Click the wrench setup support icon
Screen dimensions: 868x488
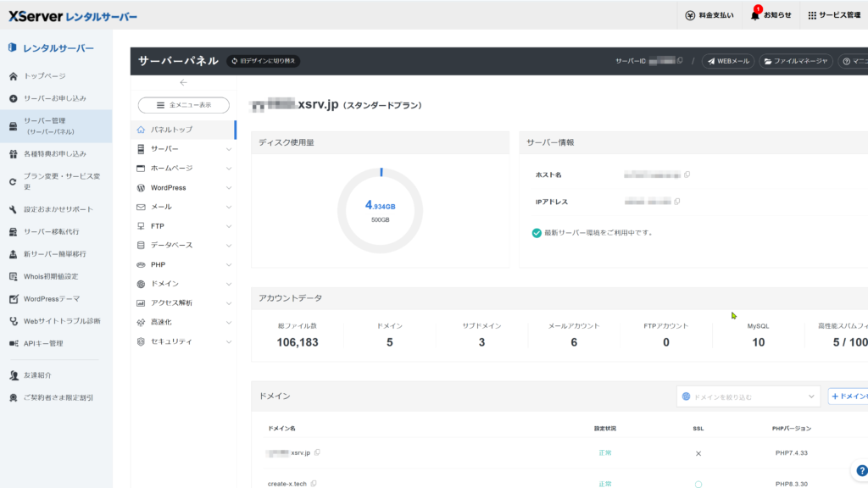pos(14,210)
